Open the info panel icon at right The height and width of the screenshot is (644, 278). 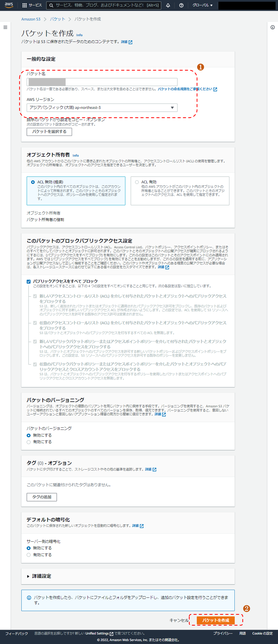[x=273, y=27]
